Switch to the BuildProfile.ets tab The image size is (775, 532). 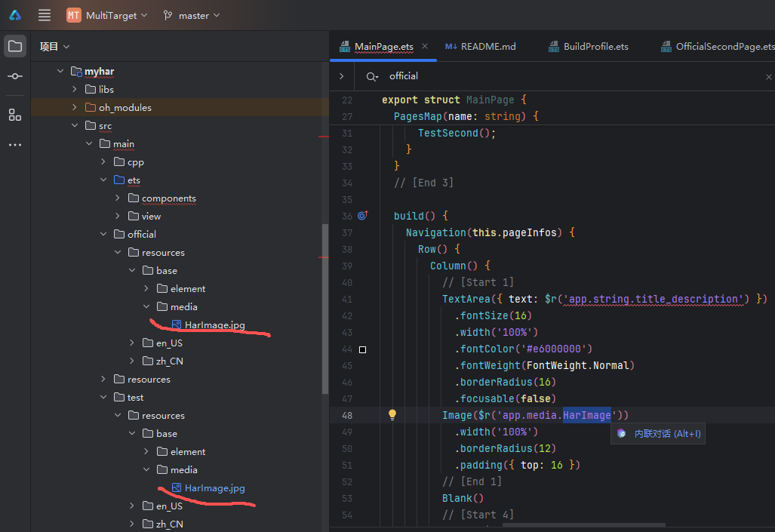point(589,47)
